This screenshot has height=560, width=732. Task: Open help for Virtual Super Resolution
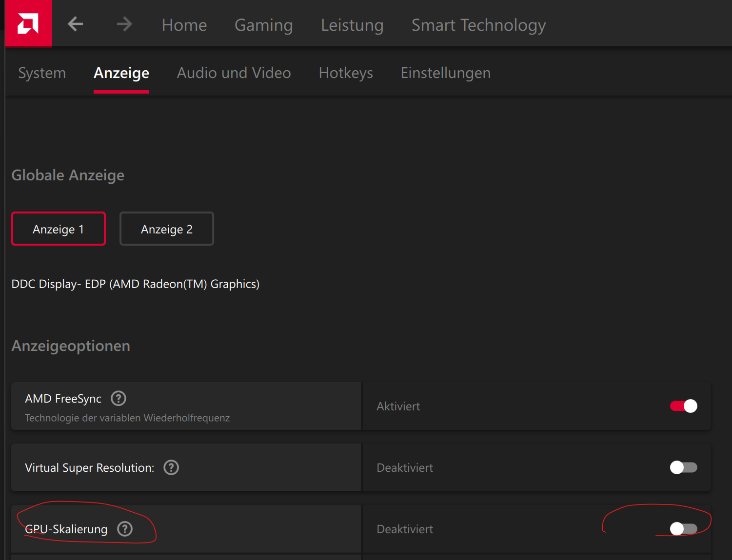(x=171, y=467)
